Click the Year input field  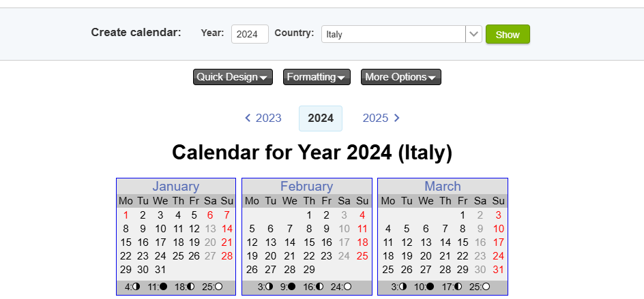(250, 34)
